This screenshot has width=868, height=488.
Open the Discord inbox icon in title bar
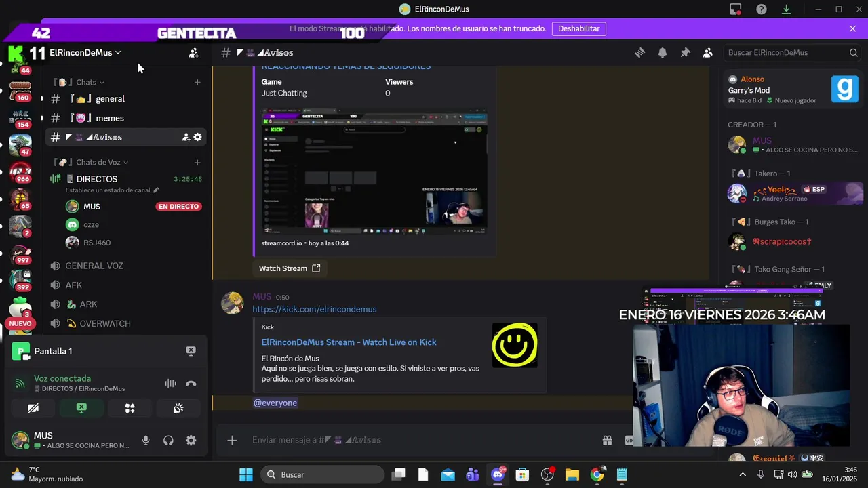point(736,9)
